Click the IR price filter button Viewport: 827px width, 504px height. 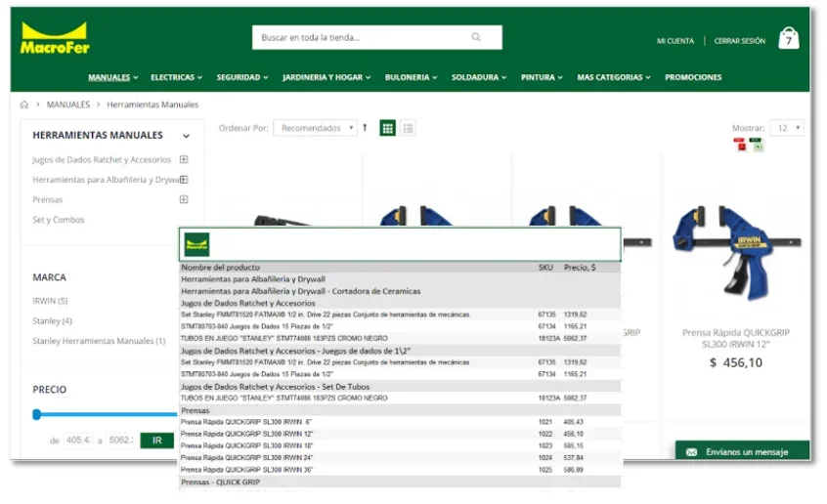[157, 441]
